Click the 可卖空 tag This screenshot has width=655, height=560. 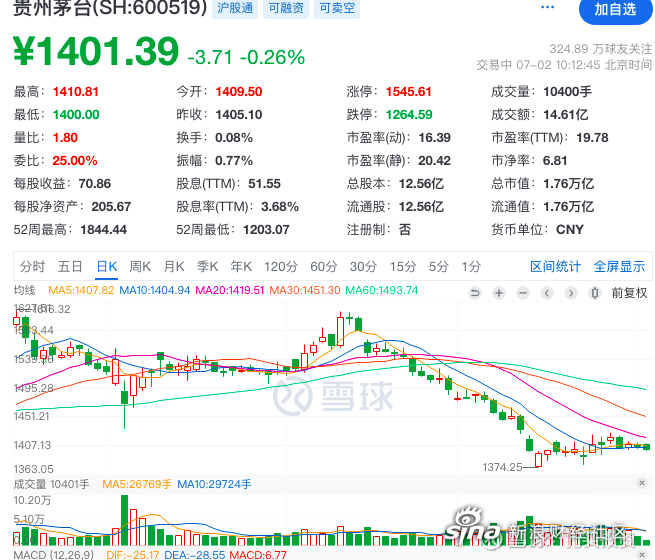(337, 8)
